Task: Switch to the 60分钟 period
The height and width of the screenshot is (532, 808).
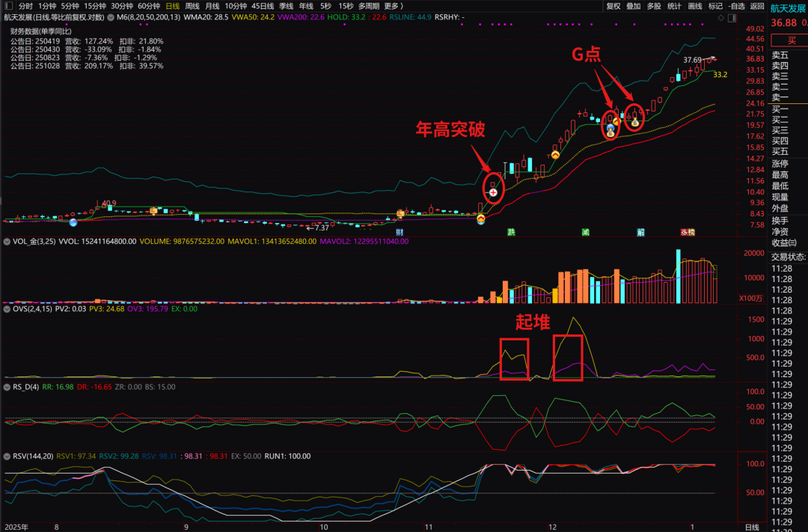Action: 149,6
